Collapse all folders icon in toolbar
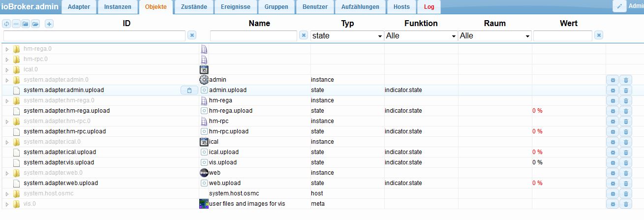This screenshot has width=644, height=220. click(26, 24)
